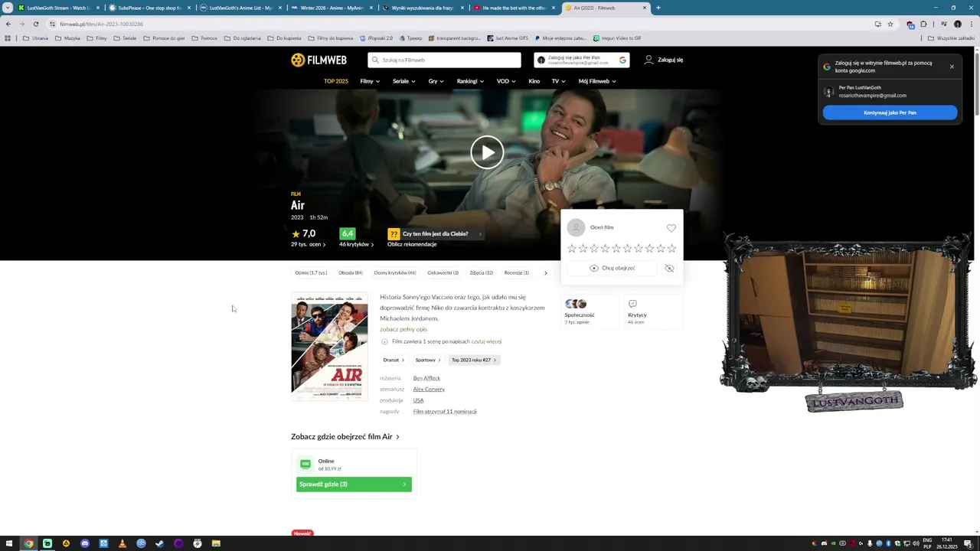Add Air to favorites with heart icon
Viewport: 980px width, 551px height.
[671, 228]
